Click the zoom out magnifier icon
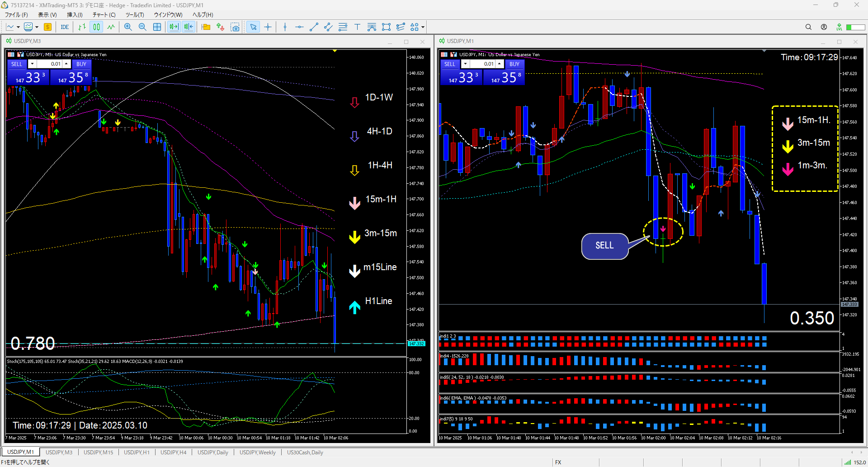Viewport: 868px width, 467px height. click(142, 27)
